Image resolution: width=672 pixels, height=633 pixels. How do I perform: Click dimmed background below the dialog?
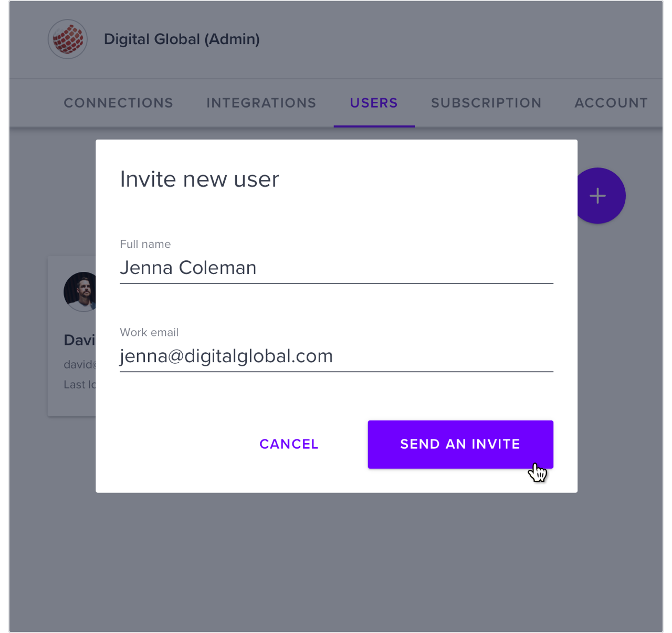point(336,562)
